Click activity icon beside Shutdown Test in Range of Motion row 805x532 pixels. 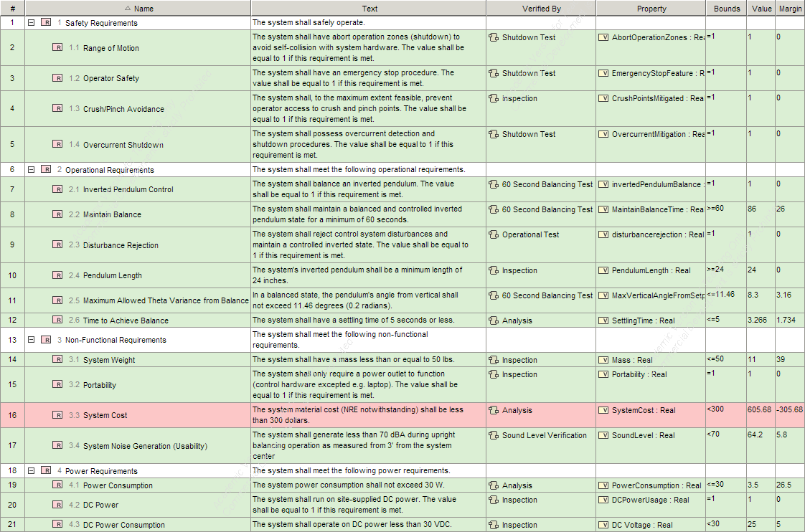click(x=494, y=37)
